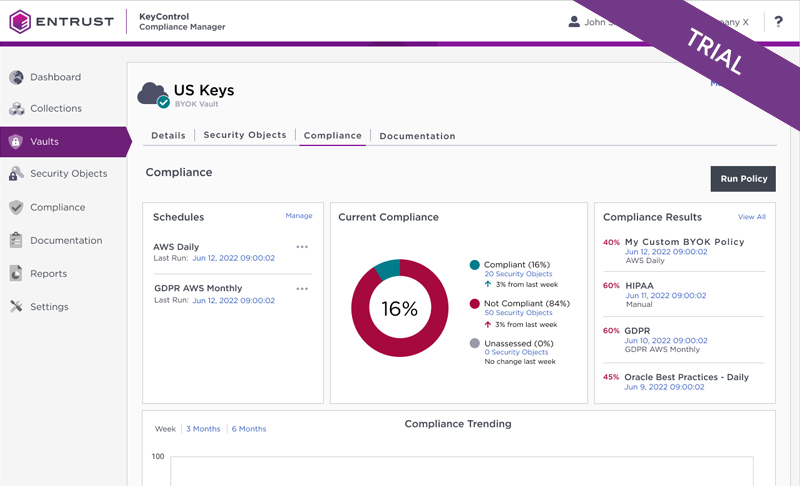Viewport: 800px width, 486px height.
Task: Open Collections via its cubes icon
Action: coord(16,109)
